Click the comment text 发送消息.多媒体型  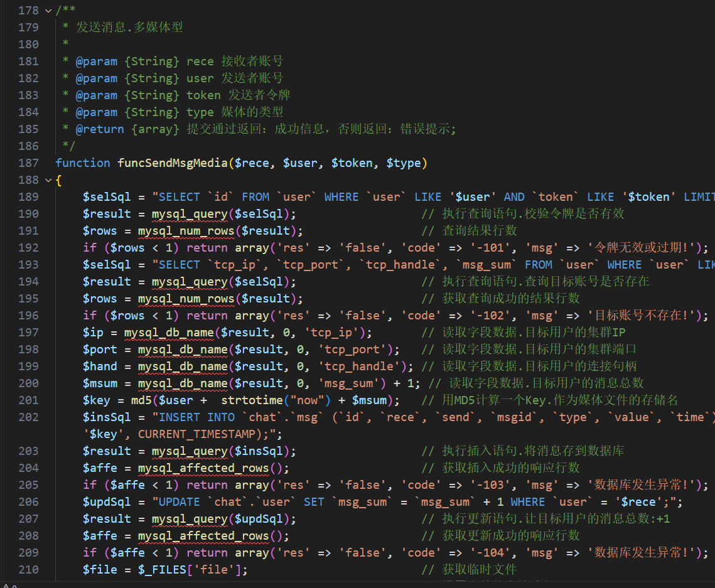click(x=129, y=28)
